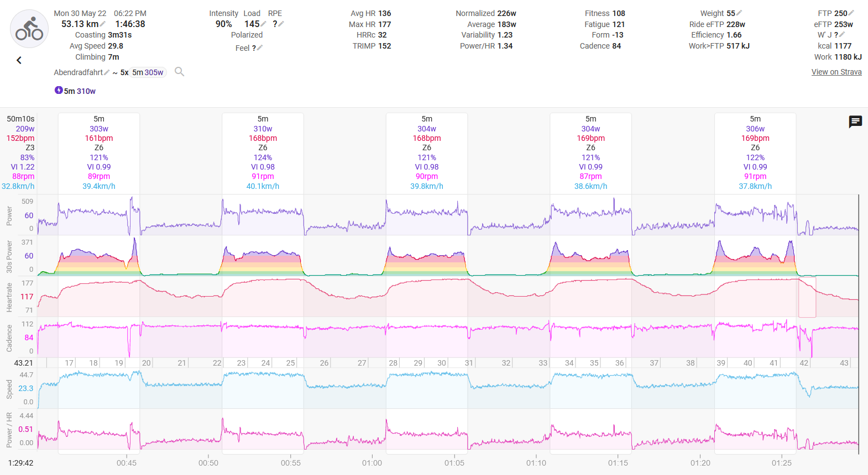Click the cycling activity type icon

(x=29, y=29)
